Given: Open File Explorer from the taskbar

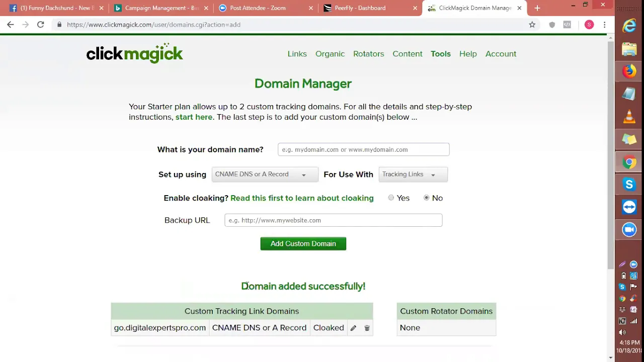Looking at the screenshot, I should click(x=629, y=49).
